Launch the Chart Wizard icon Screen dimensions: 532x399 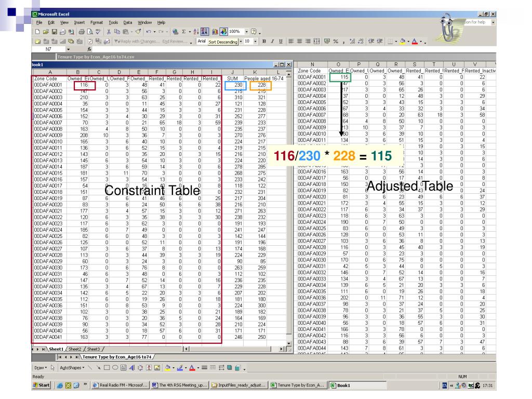click(215, 32)
